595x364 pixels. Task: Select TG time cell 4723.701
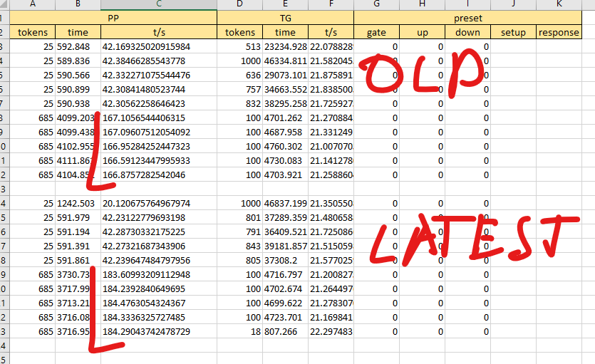point(285,317)
